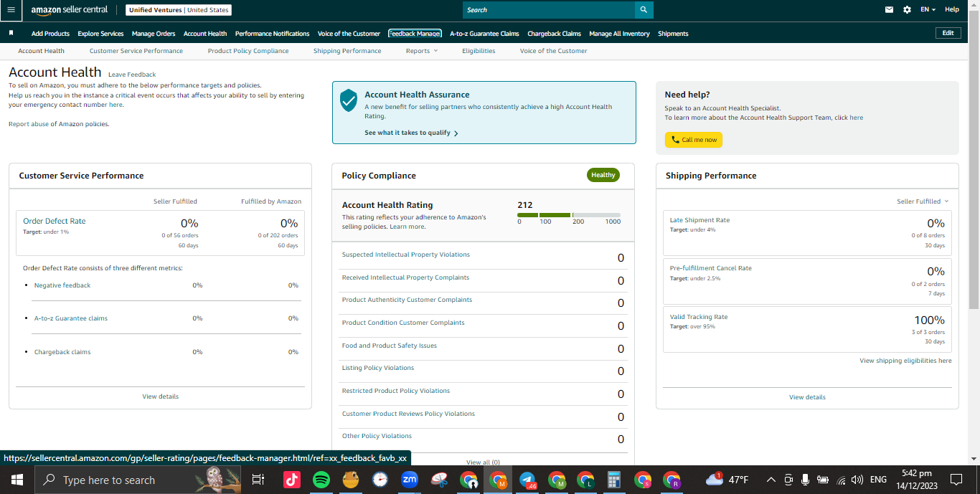Image resolution: width=980 pixels, height=494 pixels.
Task: Open Chrome with purple R profile badge
Action: pyautogui.click(x=672, y=480)
